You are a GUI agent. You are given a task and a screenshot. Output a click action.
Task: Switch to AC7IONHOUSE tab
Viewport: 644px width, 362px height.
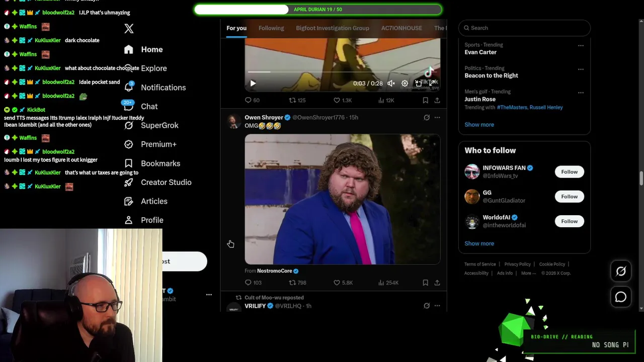tap(401, 28)
